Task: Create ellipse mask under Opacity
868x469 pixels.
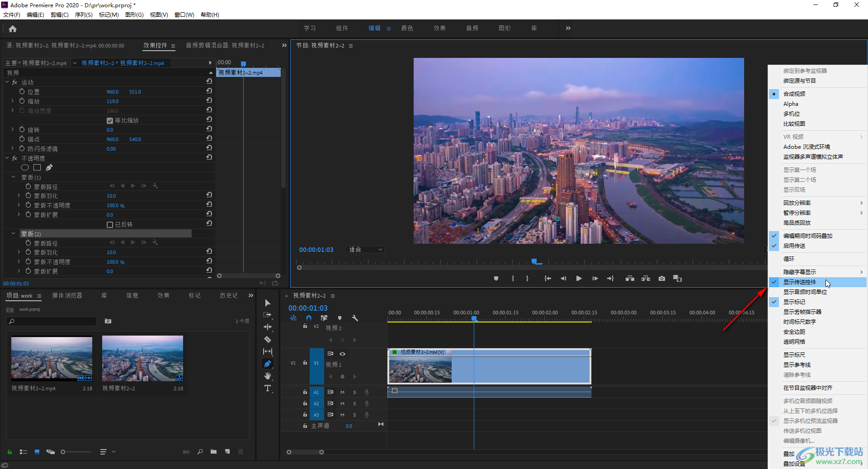Action: [25, 168]
